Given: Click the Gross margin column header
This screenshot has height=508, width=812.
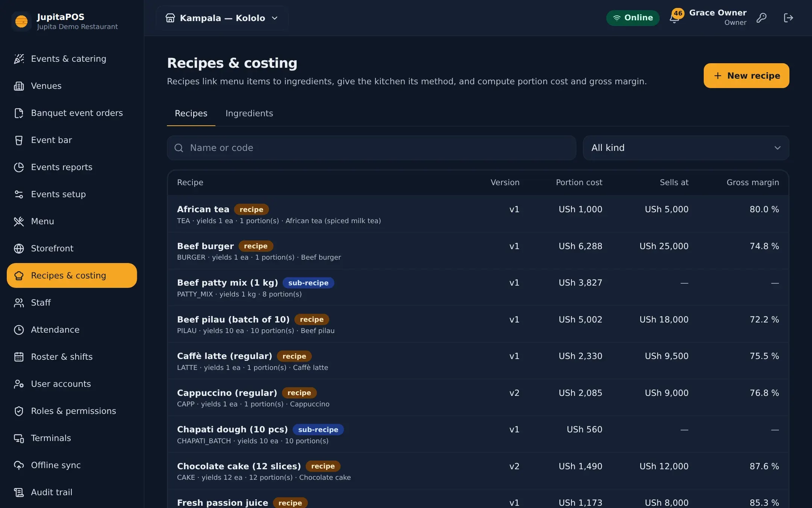Looking at the screenshot, I should tap(753, 183).
